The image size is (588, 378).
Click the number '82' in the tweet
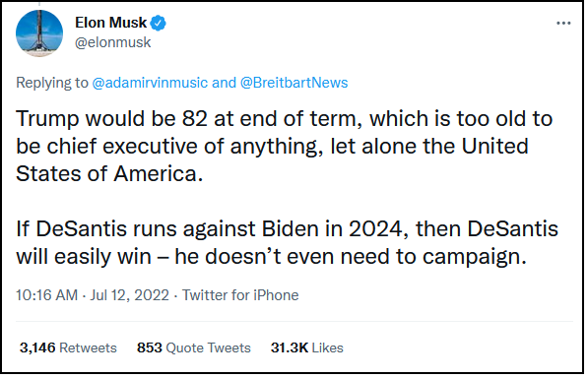pos(195,119)
